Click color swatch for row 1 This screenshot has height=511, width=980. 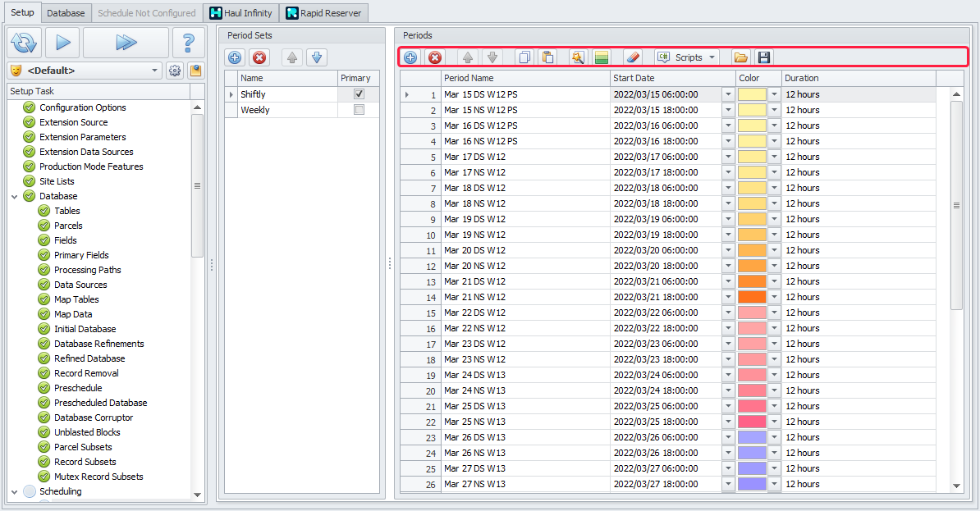(x=752, y=94)
